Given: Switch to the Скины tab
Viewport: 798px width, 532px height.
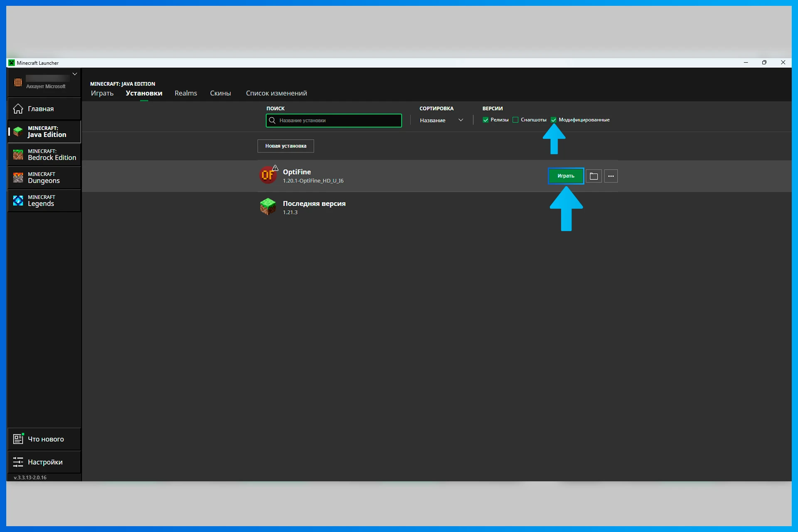Looking at the screenshot, I should pos(220,93).
